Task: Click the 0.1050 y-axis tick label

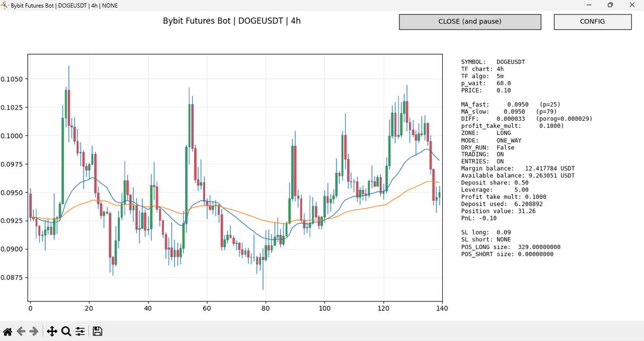Action: pos(12,79)
